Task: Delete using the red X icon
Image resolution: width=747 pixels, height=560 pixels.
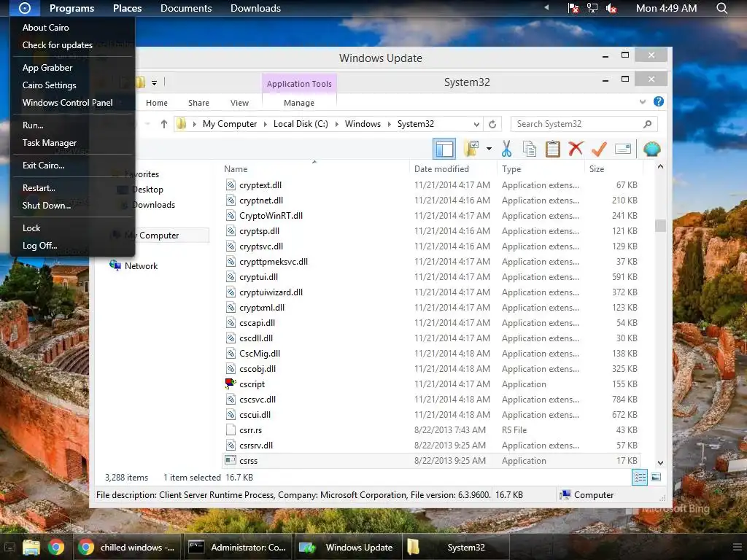Action: 576,149
